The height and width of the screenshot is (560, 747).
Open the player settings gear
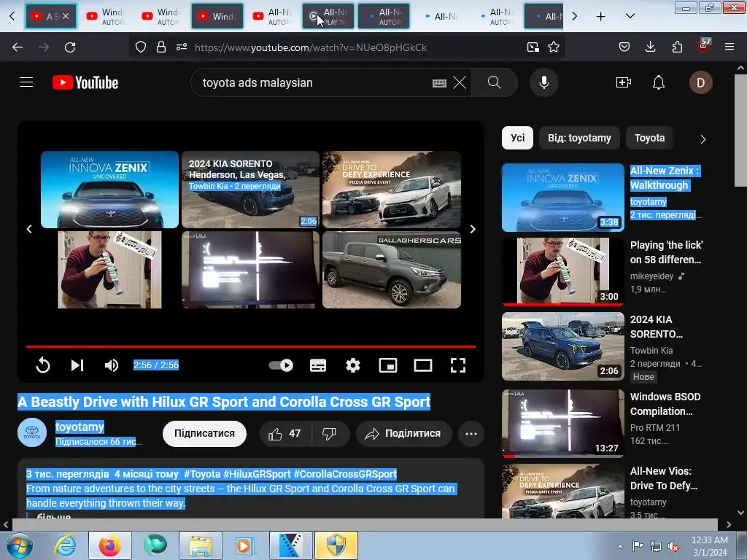click(x=352, y=365)
